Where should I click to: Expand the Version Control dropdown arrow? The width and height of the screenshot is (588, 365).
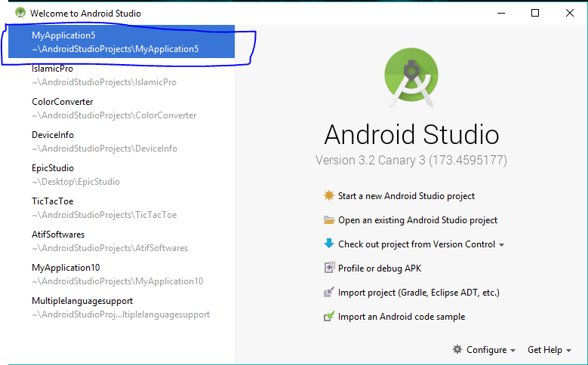[501, 245]
